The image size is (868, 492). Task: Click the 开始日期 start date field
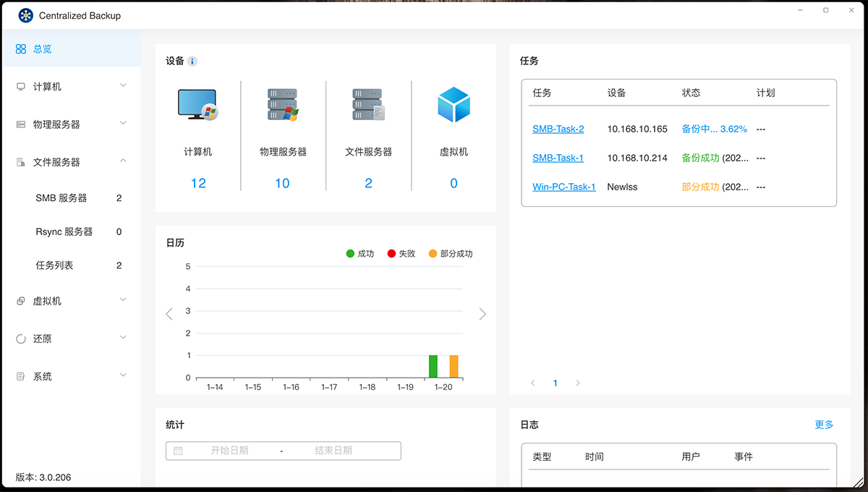point(229,451)
